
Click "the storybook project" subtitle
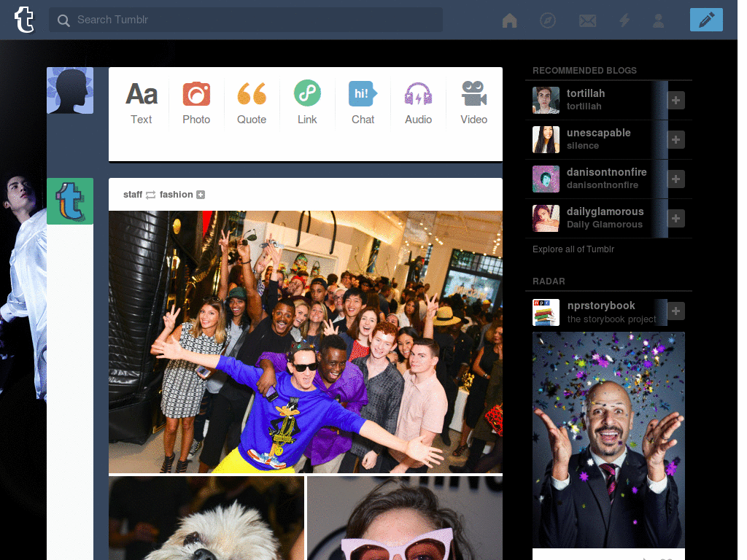(x=612, y=319)
